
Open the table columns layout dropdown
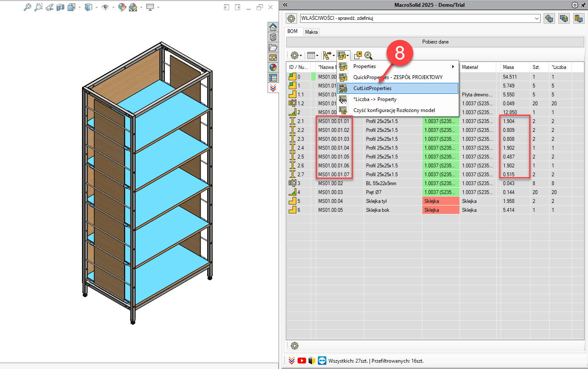[312, 55]
